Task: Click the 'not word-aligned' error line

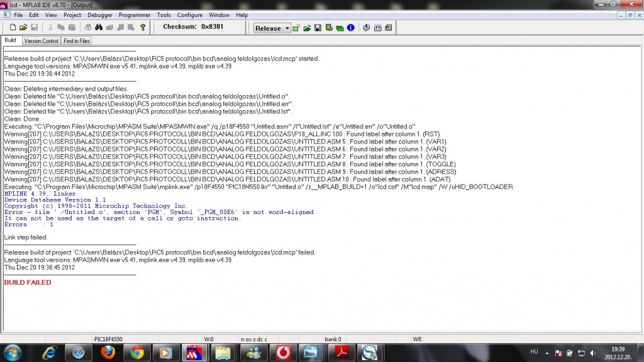Action: pos(160,212)
